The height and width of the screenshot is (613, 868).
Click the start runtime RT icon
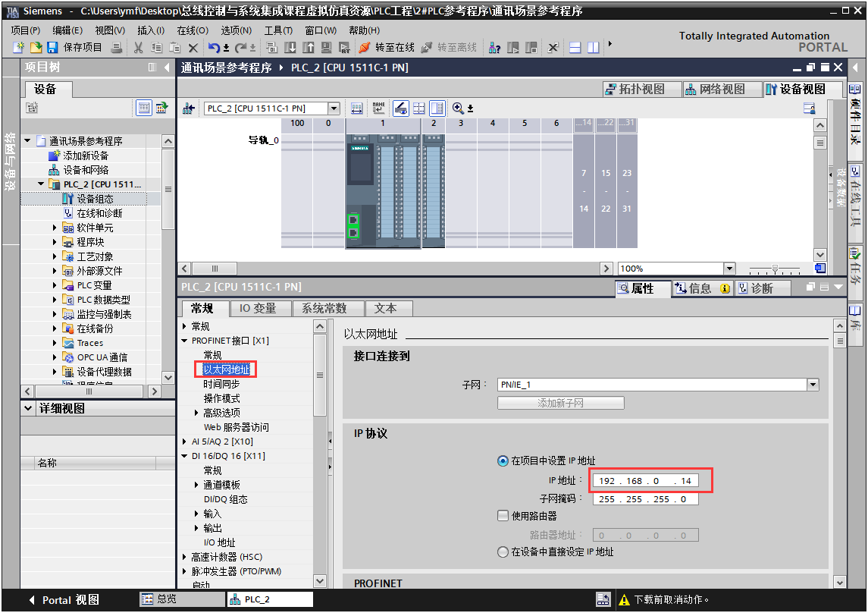(x=344, y=48)
